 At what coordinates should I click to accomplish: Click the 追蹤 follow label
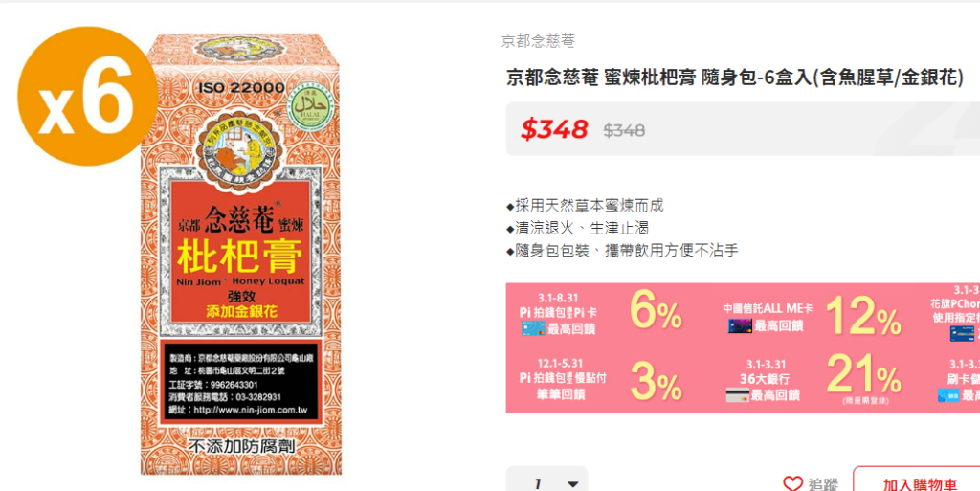(x=823, y=484)
